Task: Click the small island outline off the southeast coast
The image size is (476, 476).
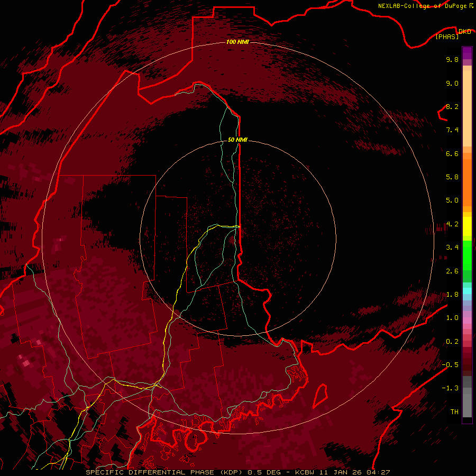Action: (x=321, y=396)
